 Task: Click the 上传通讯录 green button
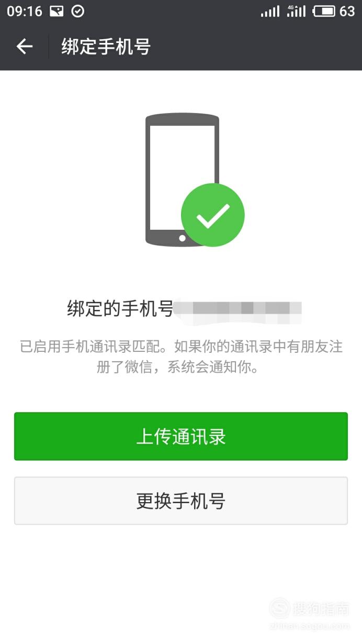(181, 436)
